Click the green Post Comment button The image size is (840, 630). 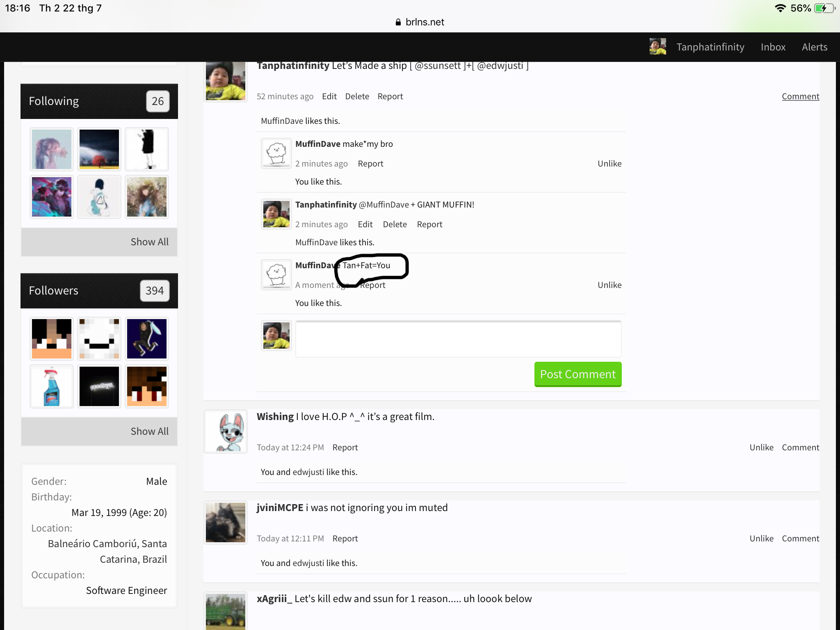click(578, 374)
